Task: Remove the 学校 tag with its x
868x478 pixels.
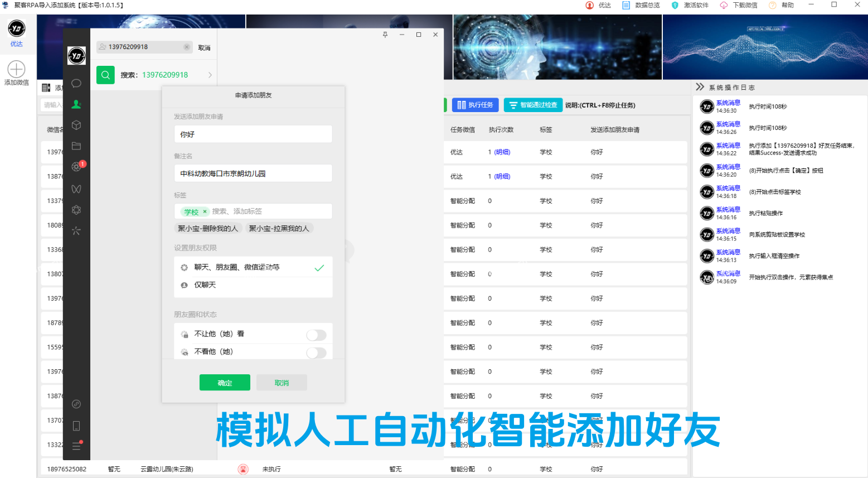Action: [x=205, y=211]
